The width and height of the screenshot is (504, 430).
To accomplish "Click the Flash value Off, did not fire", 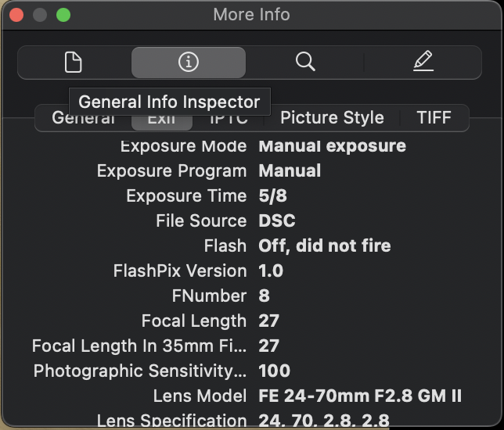I will pos(325,246).
